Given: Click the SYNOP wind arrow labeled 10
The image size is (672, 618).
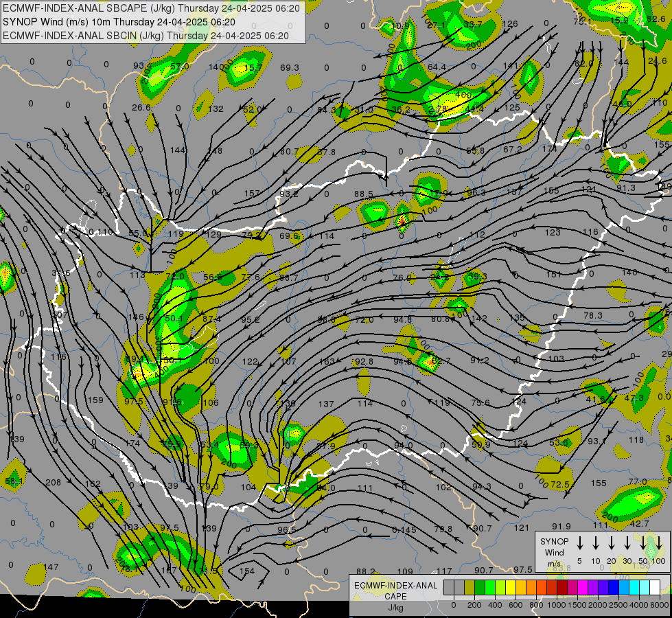Looking at the screenshot, I should [596, 542].
